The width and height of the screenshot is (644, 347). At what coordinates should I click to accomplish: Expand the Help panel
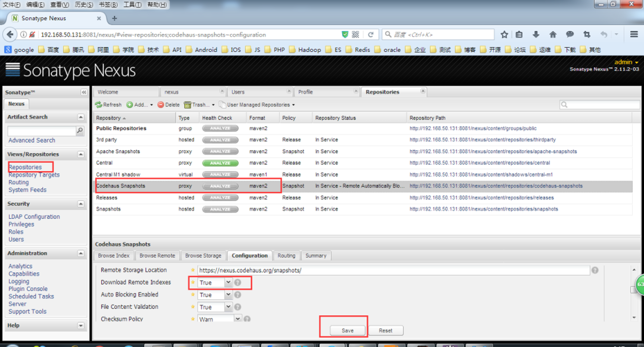81,325
